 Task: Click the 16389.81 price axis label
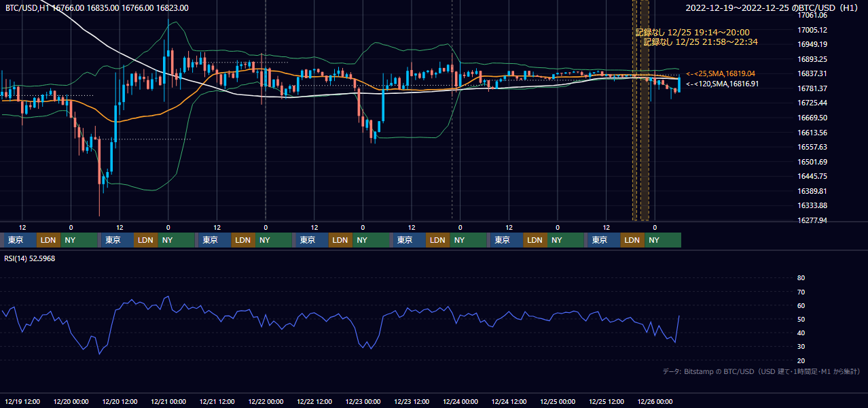click(812, 191)
